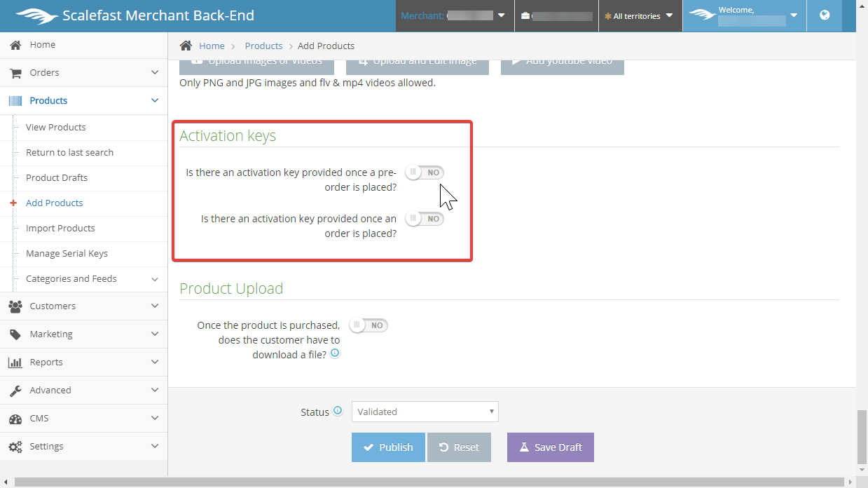Screen dimensions: 868x488
Task: Select Manage Serial Keys in the sidebar
Action: coord(67,253)
